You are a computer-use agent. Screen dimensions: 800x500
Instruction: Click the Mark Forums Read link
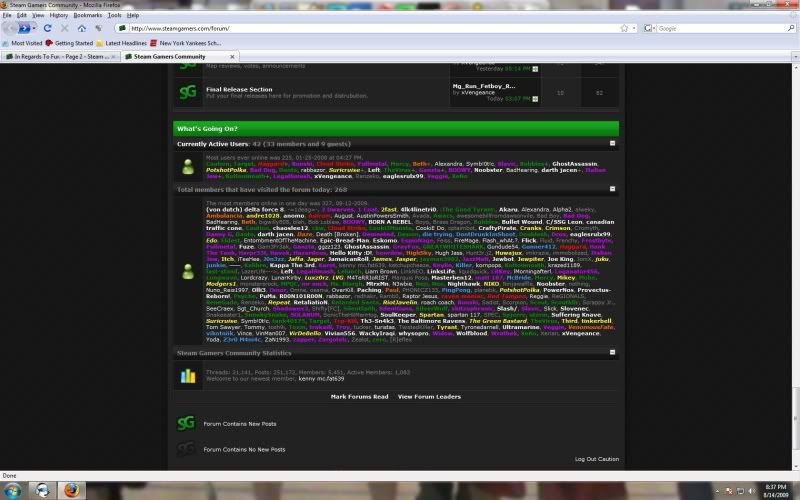(x=359, y=397)
